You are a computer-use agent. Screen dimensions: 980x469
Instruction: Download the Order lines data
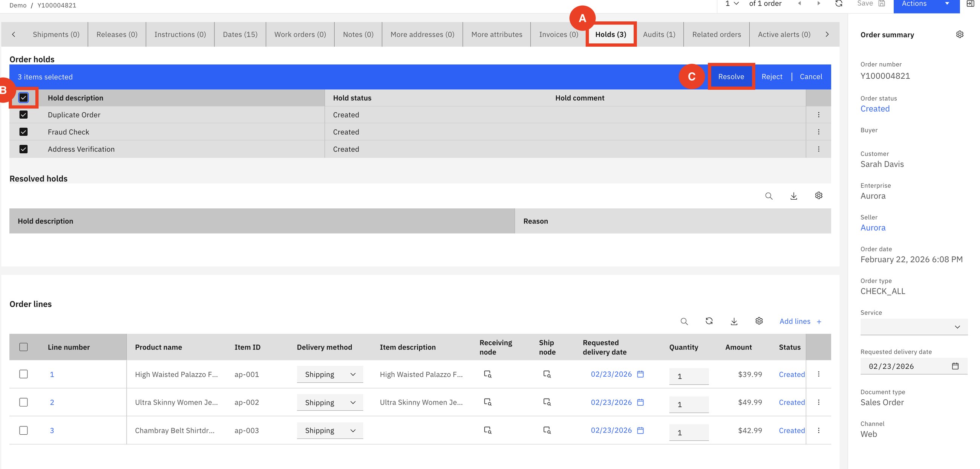coord(734,322)
